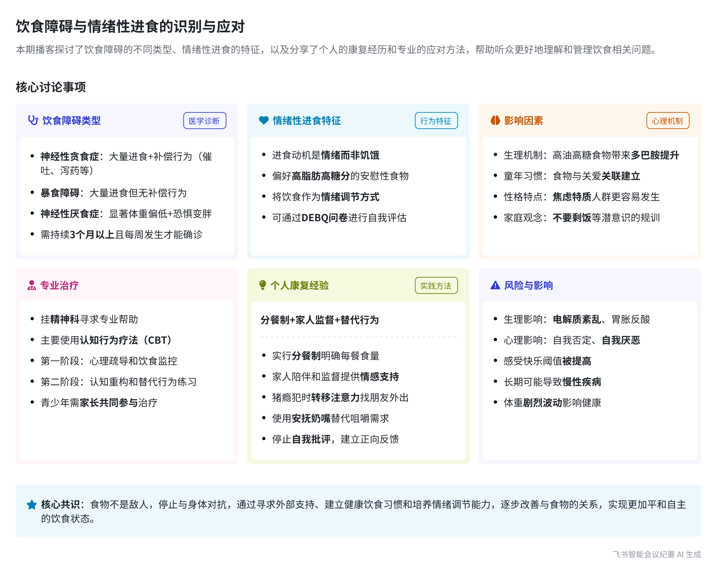Click the lightbulb icon beside 个人康复经验
The image size is (728, 576).
tap(262, 285)
